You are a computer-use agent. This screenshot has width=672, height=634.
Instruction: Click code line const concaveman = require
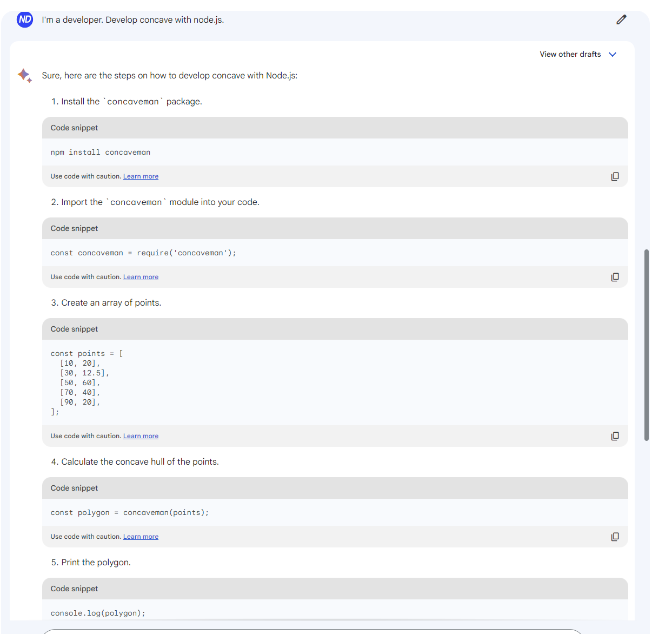coord(143,253)
